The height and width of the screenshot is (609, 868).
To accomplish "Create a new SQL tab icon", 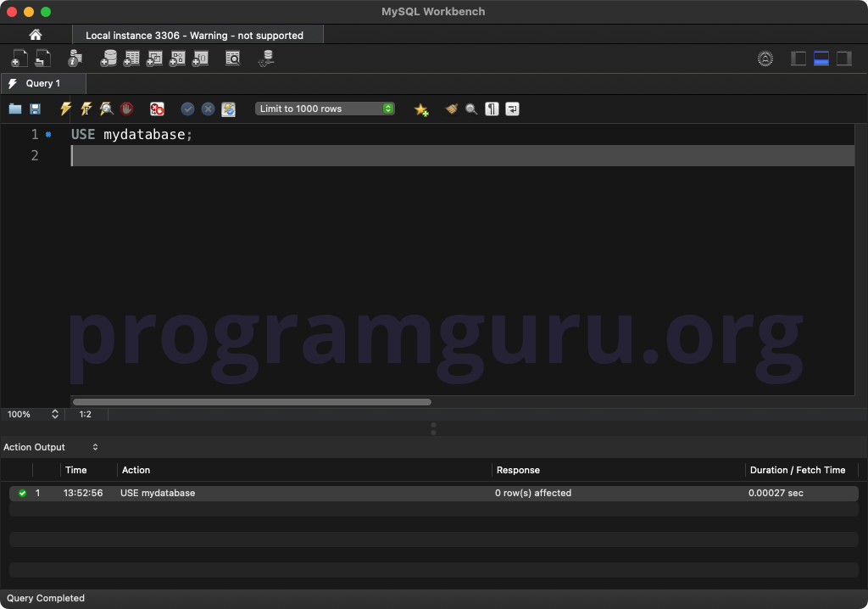I will tap(19, 59).
